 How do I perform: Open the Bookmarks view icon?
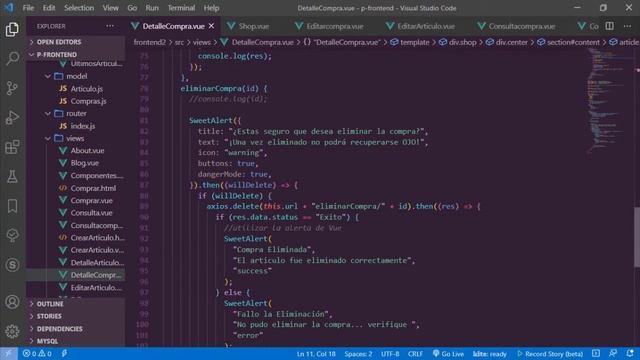(12, 206)
